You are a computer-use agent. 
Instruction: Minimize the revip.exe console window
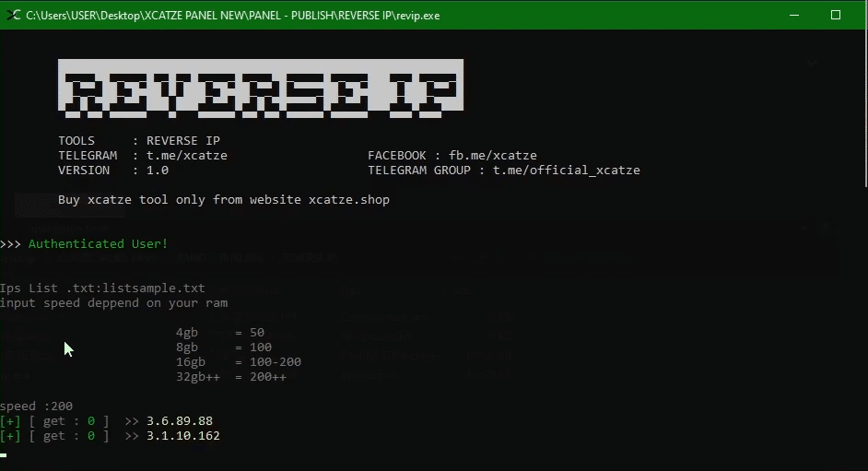794,15
